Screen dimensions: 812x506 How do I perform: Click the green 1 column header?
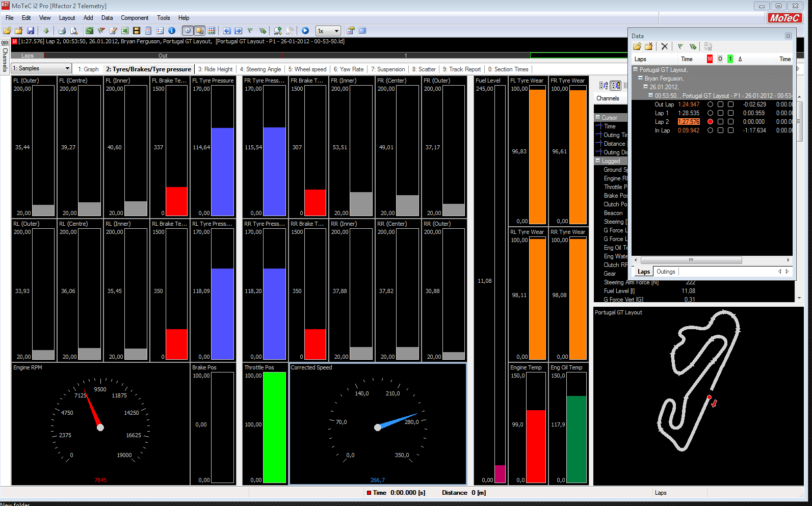(730, 59)
